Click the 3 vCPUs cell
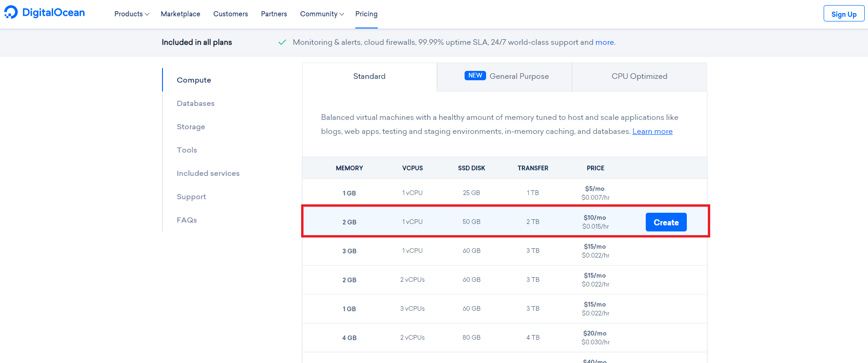 click(x=412, y=308)
